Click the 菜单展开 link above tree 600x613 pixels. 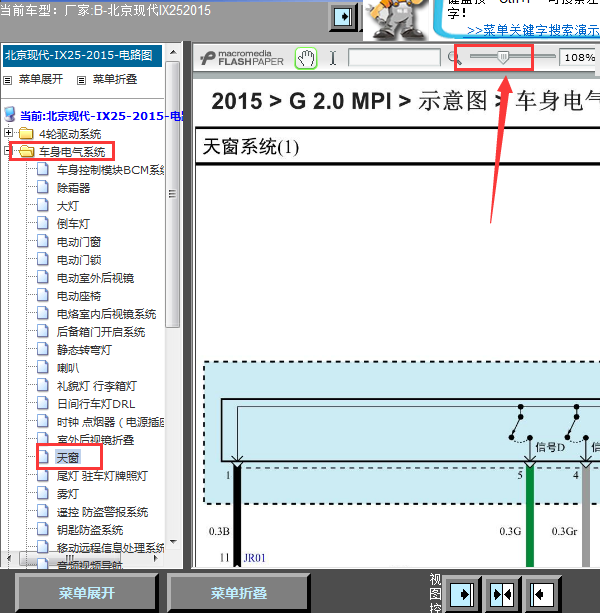(x=41, y=79)
